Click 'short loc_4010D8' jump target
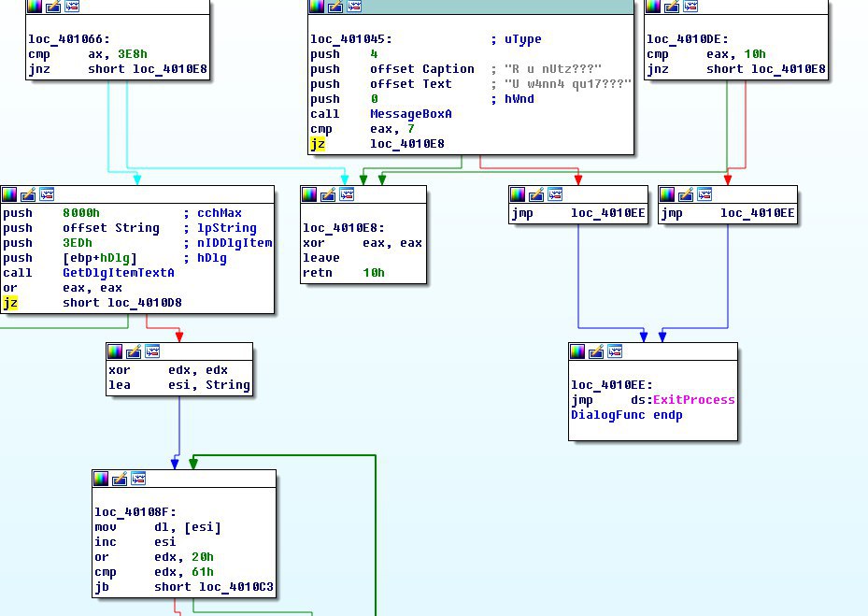 (x=121, y=303)
